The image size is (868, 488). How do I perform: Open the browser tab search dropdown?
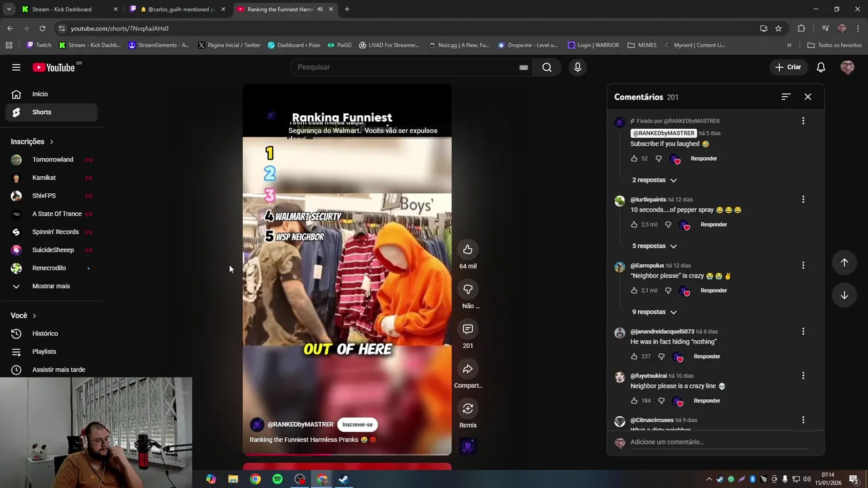coord(9,9)
